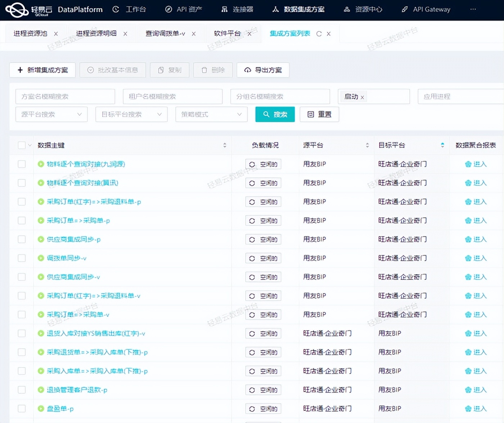Switch to the 进程资源池 tab
The image size is (504, 423).
(x=30, y=34)
